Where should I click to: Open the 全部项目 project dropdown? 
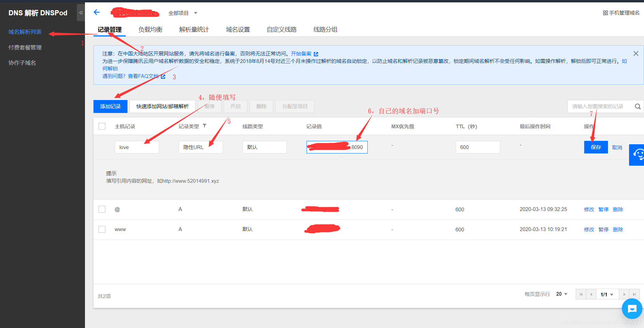click(x=183, y=13)
